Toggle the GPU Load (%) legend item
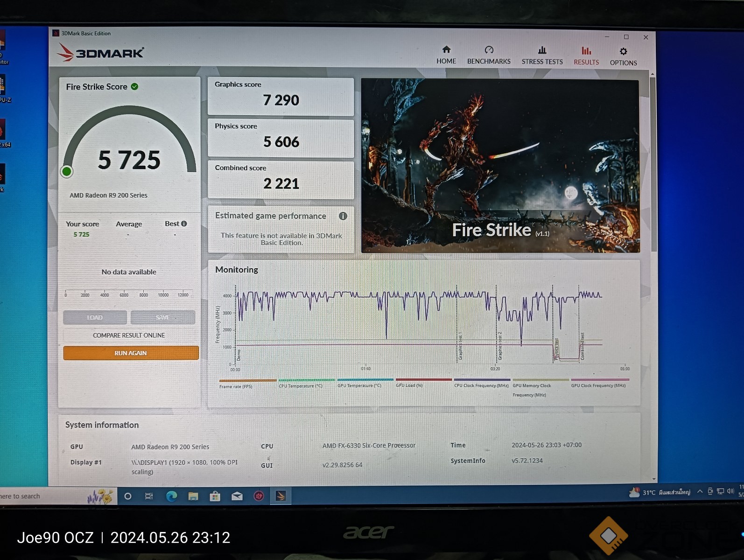 click(x=423, y=383)
